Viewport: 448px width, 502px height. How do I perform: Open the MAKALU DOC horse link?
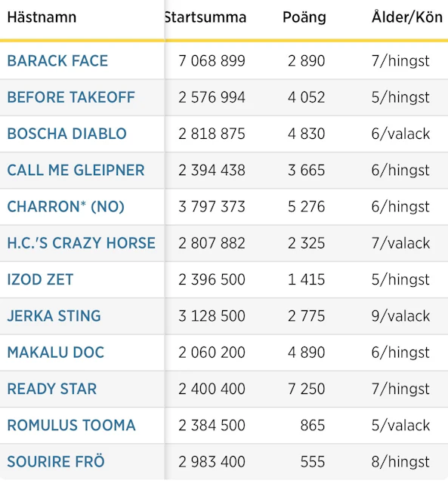(56, 353)
